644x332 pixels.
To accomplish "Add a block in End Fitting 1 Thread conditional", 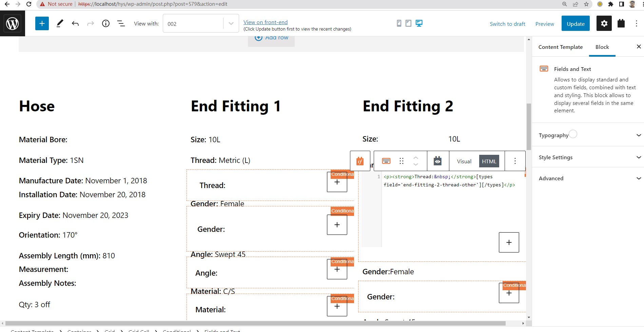I will (337, 182).
